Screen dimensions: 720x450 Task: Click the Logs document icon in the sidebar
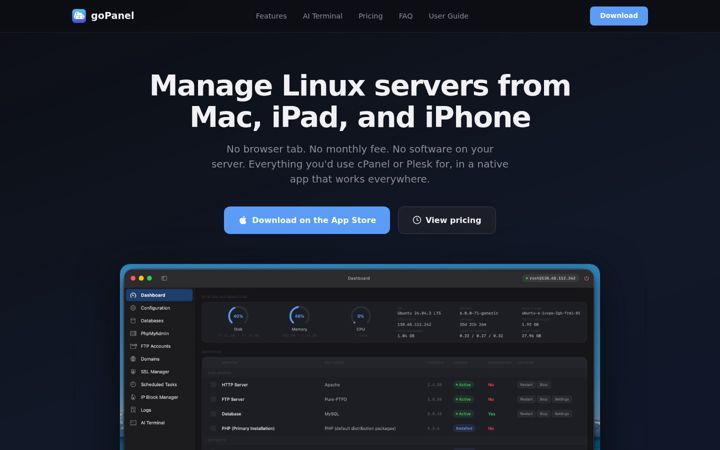[133, 410]
